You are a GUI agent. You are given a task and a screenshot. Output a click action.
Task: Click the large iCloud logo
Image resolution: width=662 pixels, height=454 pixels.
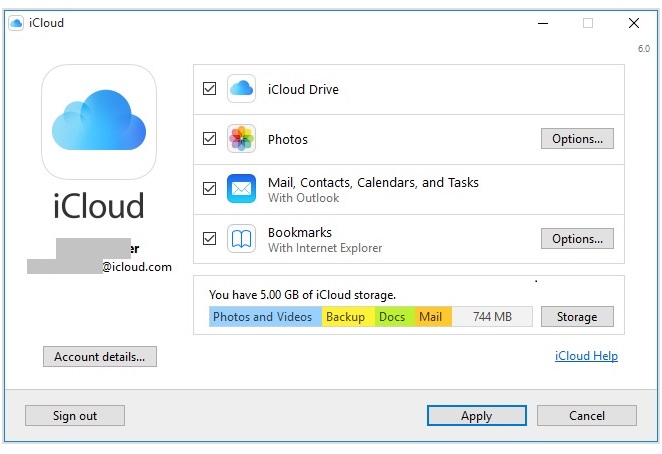(99, 122)
